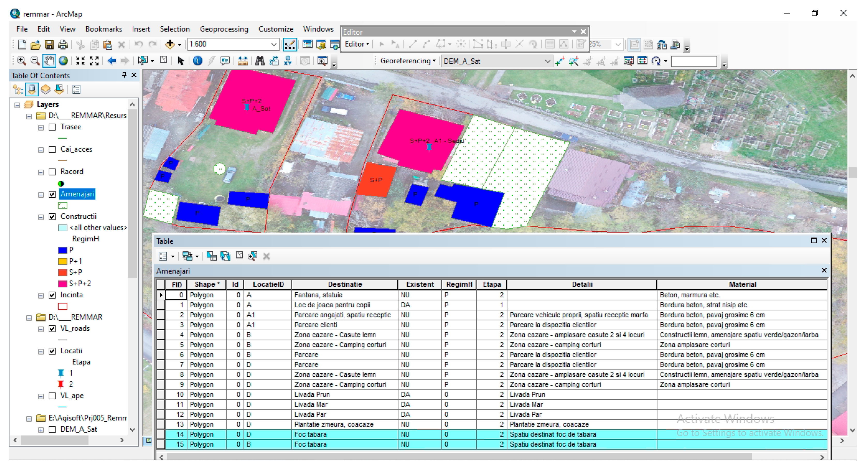
Task: Uncheck the Constructii layer
Action: [52, 216]
